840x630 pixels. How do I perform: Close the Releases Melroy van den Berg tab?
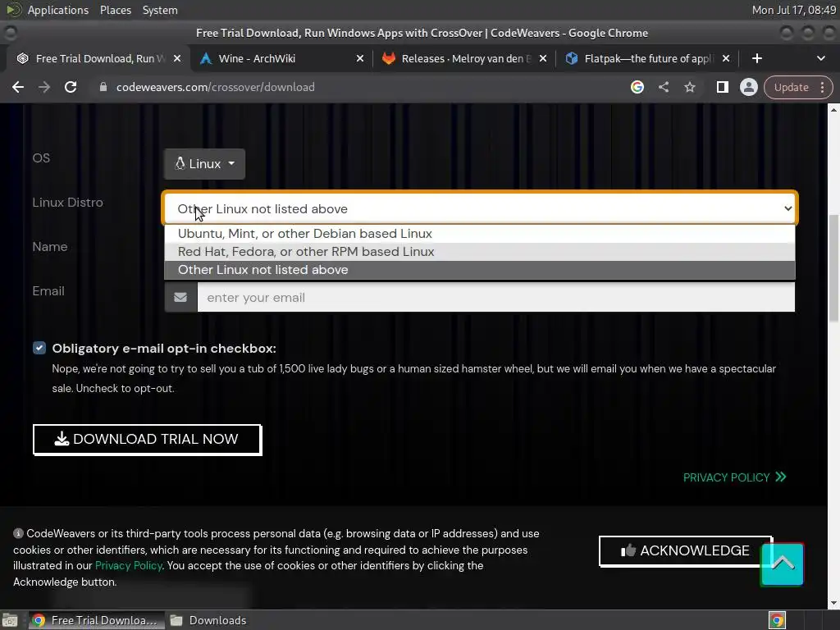[x=543, y=58]
